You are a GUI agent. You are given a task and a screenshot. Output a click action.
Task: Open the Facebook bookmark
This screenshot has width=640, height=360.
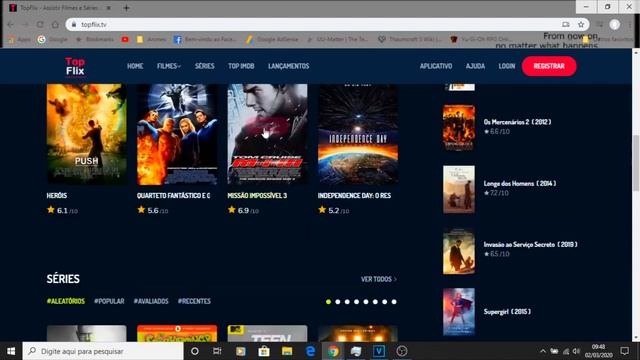(x=206, y=40)
